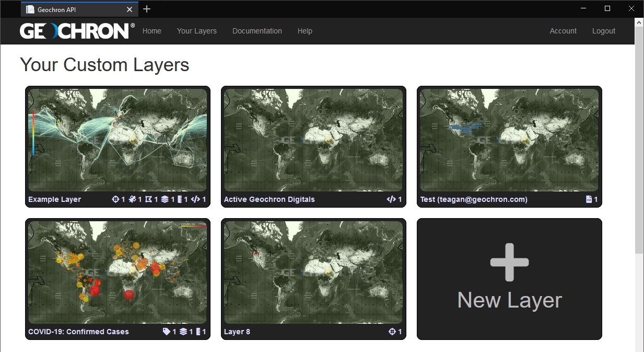Open COVID-19: Confirmed Cases map thumbnail

pyautogui.click(x=118, y=272)
